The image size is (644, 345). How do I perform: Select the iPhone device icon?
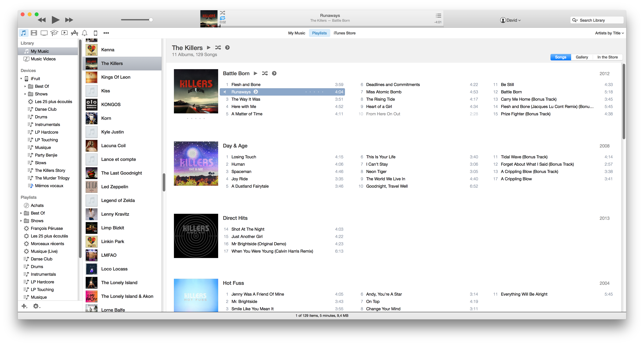[95, 33]
